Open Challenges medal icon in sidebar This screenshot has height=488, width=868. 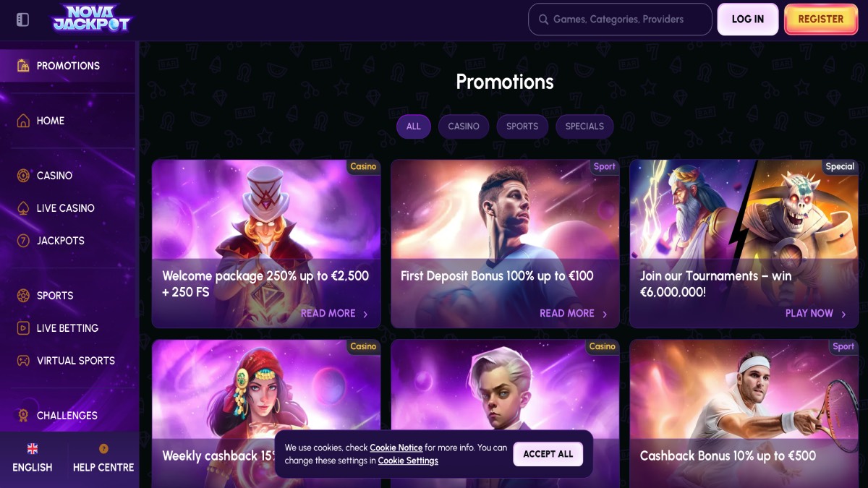tap(23, 416)
